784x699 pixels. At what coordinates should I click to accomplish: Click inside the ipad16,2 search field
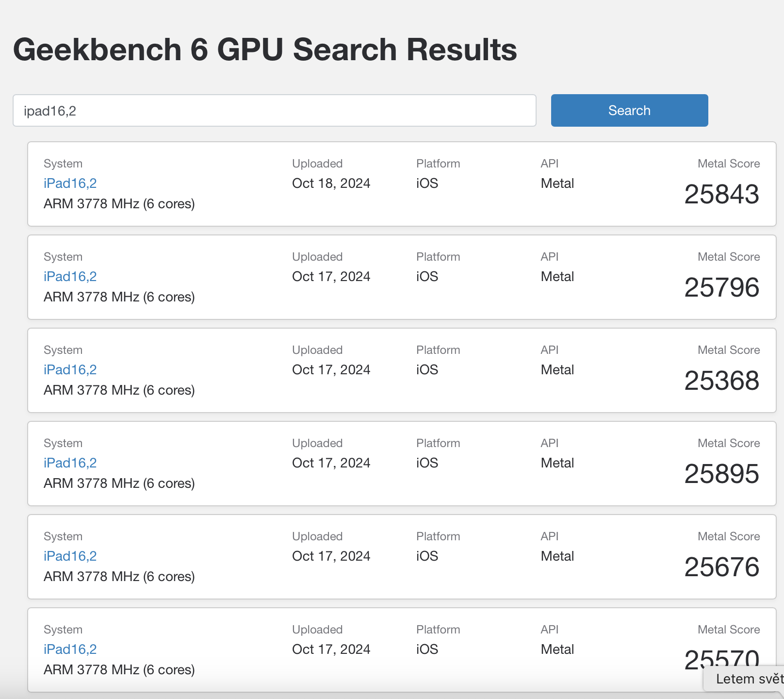coord(274,111)
